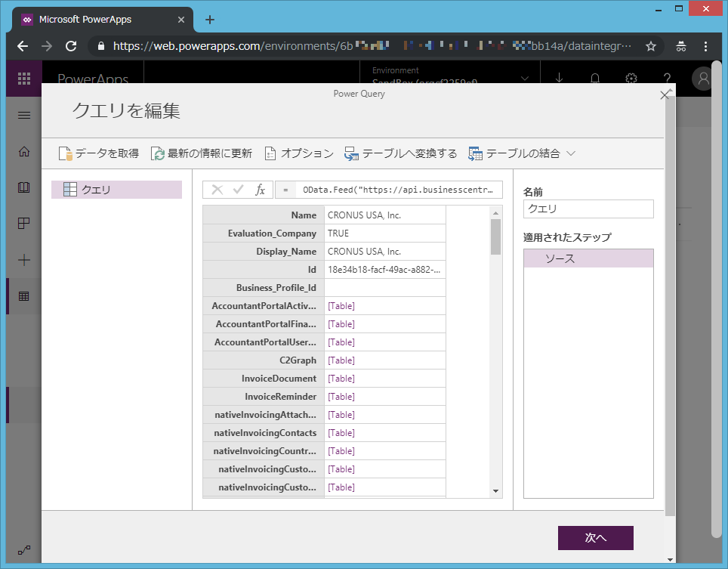
Task: Confirm formula with the checkmark icon
Action: click(x=238, y=190)
